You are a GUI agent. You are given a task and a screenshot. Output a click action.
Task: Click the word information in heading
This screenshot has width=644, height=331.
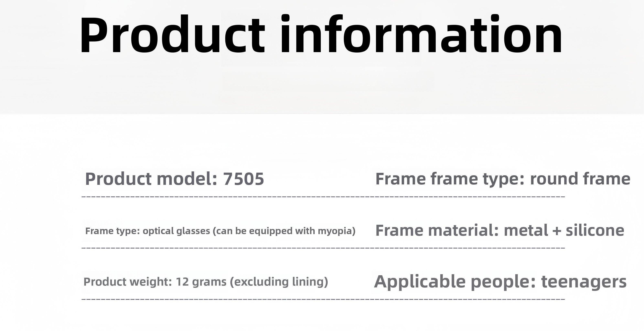[x=421, y=34]
